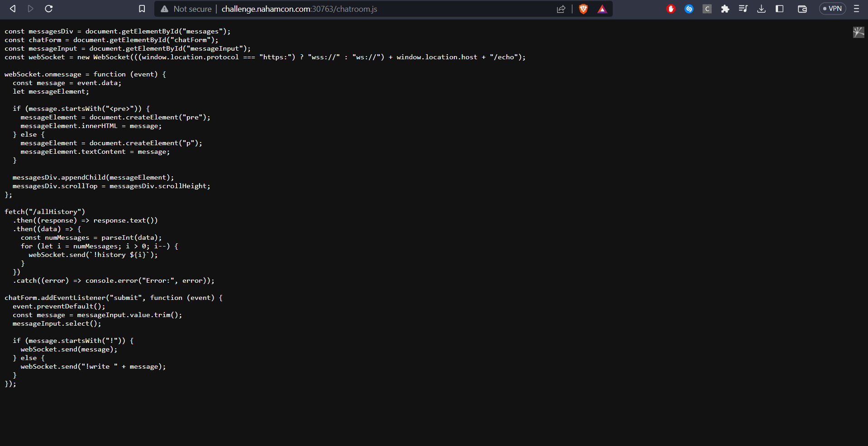
Task: Toggle the VPN button
Action: [832, 9]
